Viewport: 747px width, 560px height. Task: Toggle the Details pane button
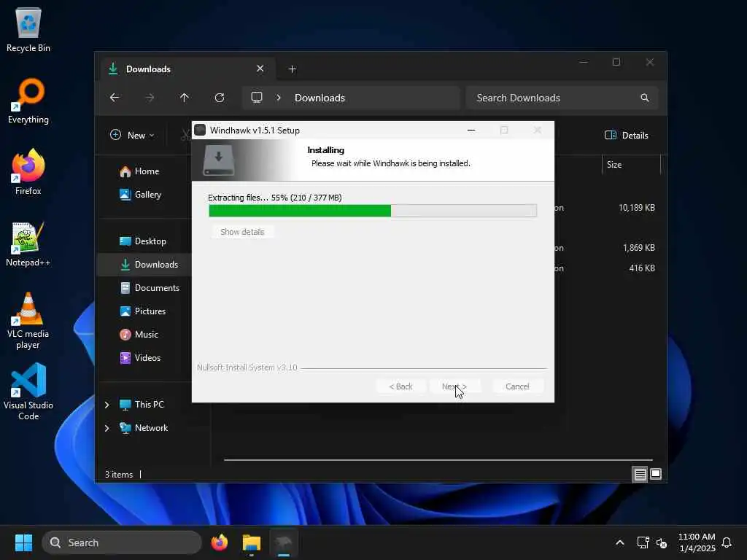pyautogui.click(x=627, y=135)
